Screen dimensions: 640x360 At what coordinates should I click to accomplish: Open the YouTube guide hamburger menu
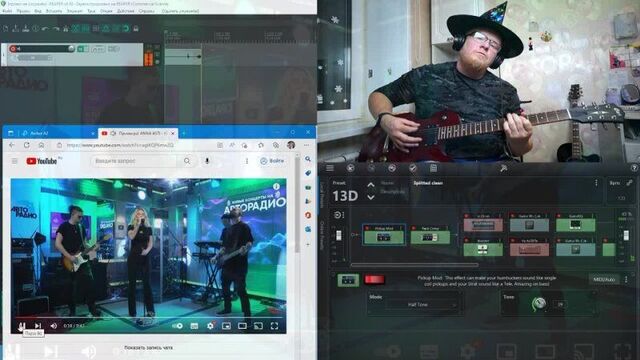15,161
